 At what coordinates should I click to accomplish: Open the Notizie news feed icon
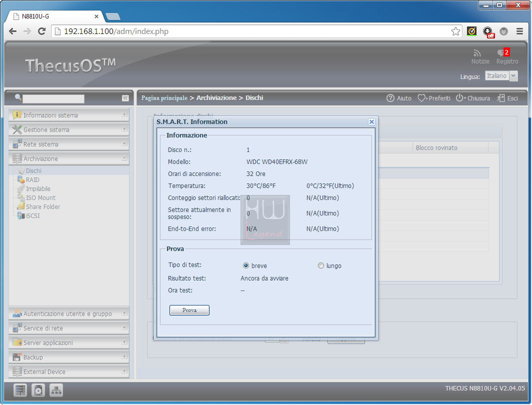[477, 53]
